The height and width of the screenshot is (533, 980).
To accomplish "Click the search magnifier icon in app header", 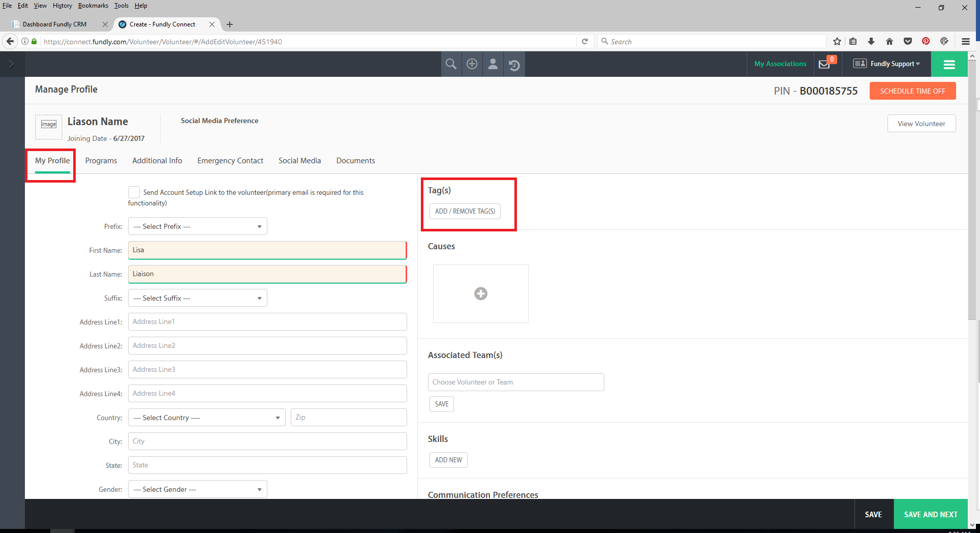I will 451,64.
